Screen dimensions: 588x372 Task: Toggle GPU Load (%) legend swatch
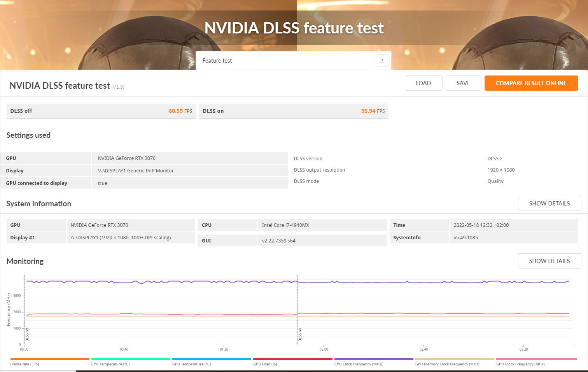point(293,359)
